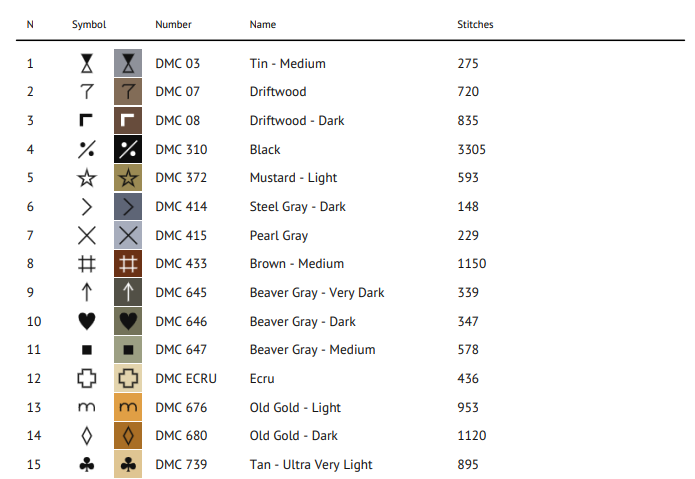
Task: Click the Stitches column header
Action: coord(475,24)
